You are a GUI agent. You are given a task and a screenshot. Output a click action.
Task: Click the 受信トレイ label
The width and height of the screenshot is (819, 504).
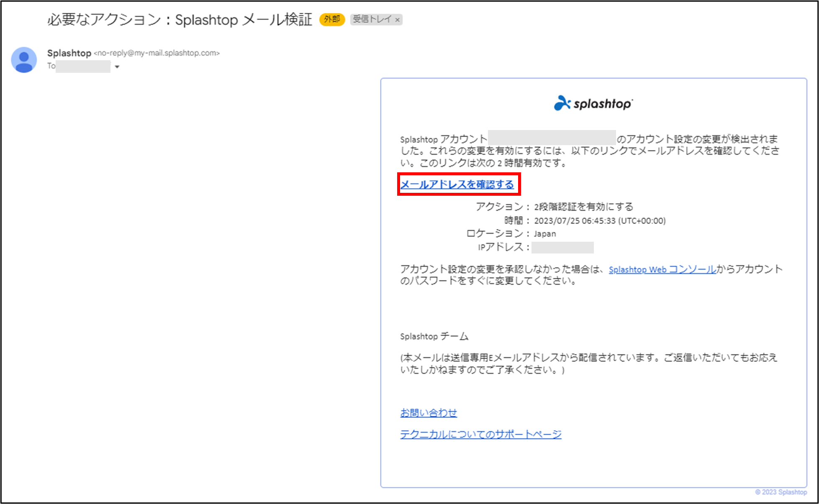pyautogui.click(x=372, y=19)
